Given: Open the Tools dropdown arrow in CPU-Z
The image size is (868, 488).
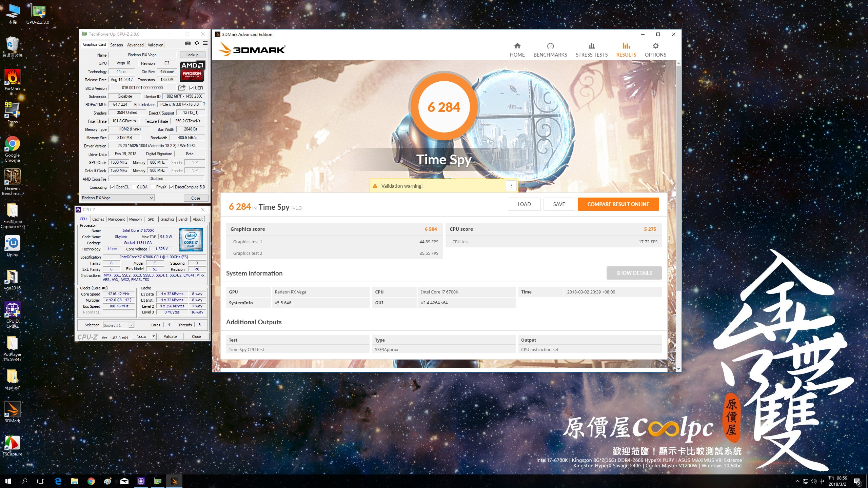Looking at the screenshot, I should [x=154, y=337].
